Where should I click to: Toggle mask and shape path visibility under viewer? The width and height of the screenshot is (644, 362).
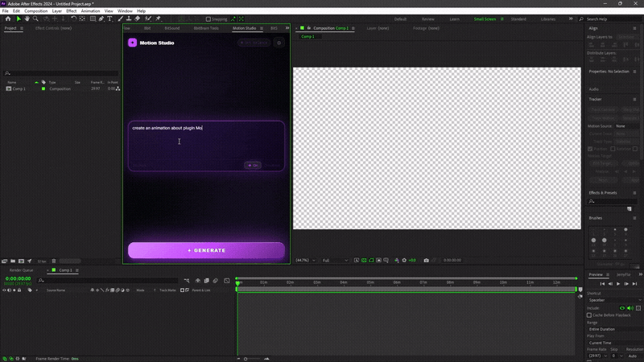pyautogui.click(x=371, y=260)
